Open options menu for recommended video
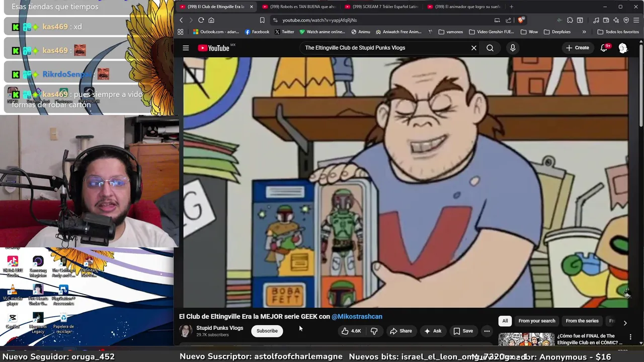Image resolution: width=644 pixels, height=362 pixels. click(x=630, y=337)
